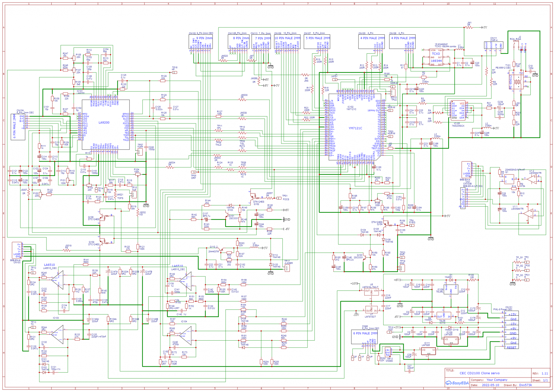Click the 100p->1n note at C131

(x=56, y=369)
